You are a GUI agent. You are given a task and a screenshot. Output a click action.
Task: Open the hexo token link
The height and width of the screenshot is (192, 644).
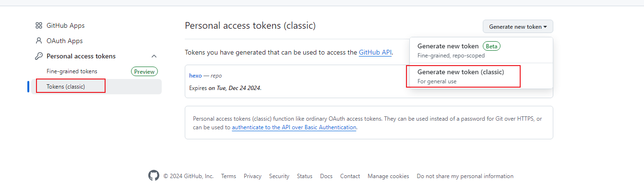coord(195,76)
